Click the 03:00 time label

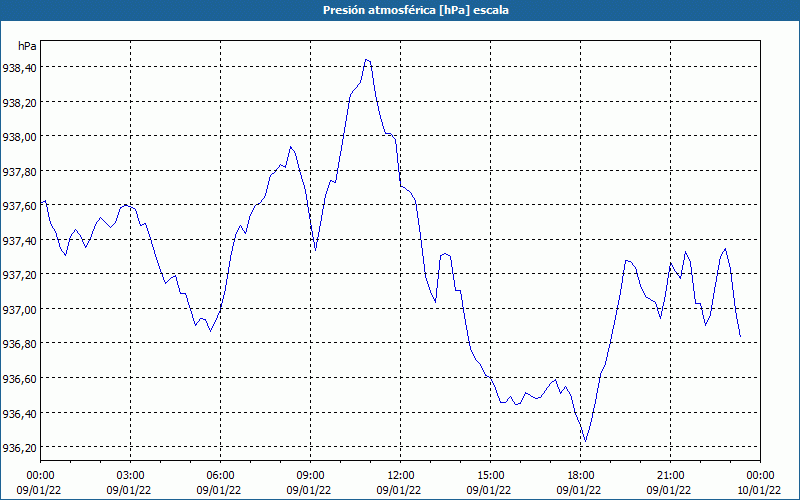coord(130,476)
